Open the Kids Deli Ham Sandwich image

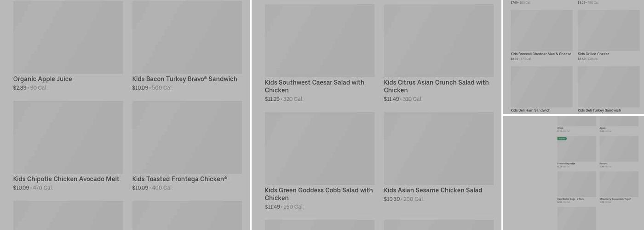point(541,86)
